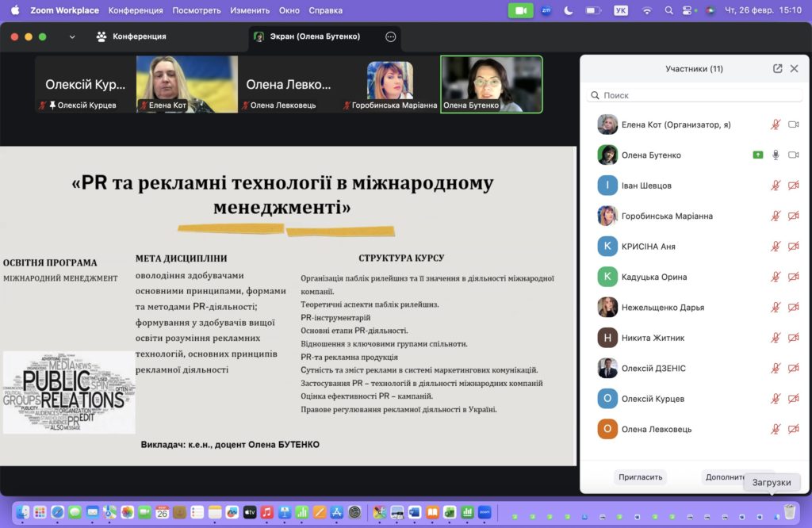Screen dimensions: 812x528
Task: Click the Пригласить button
Action: pyautogui.click(x=640, y=477)
